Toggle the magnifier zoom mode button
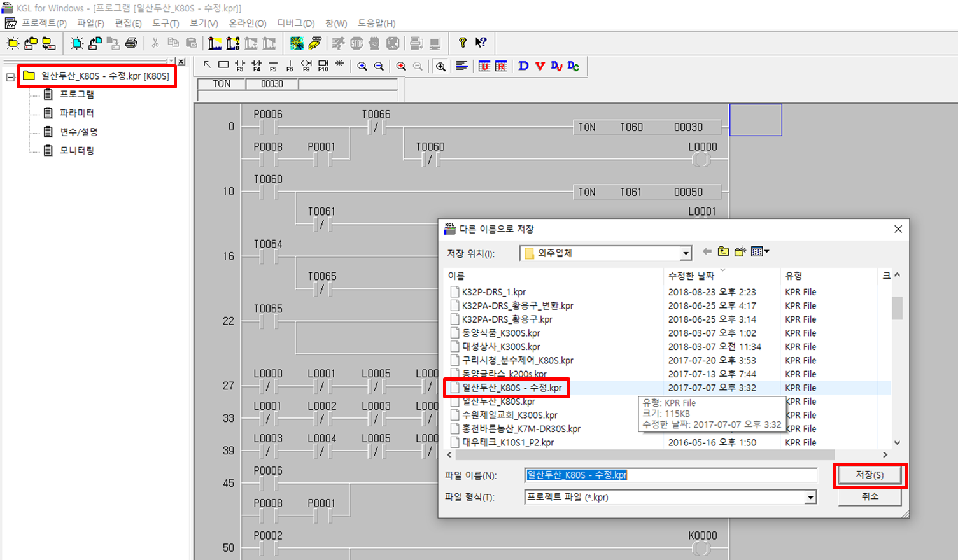958x560 pixels. point(441,66)
